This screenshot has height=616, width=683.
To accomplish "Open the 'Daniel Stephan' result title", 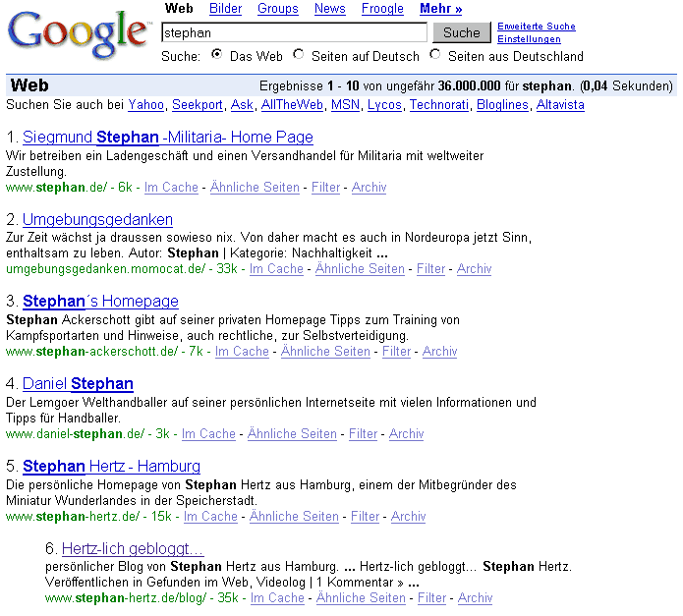I will 78,384.
